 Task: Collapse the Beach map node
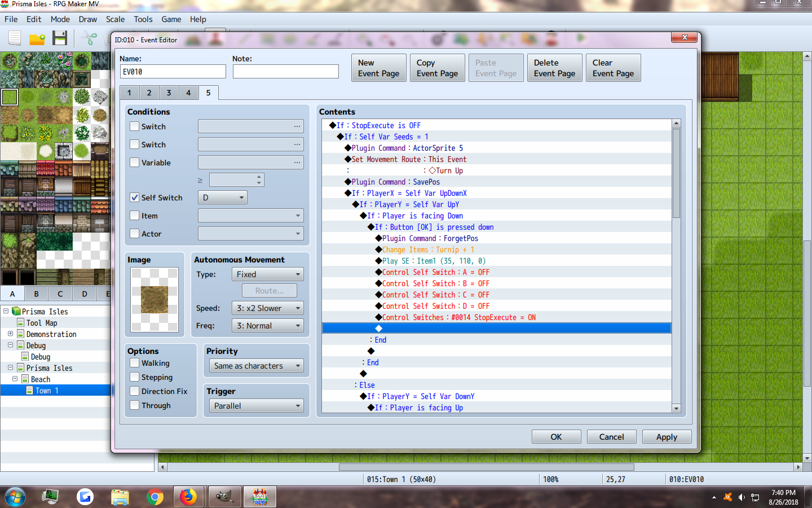[15, 379]
